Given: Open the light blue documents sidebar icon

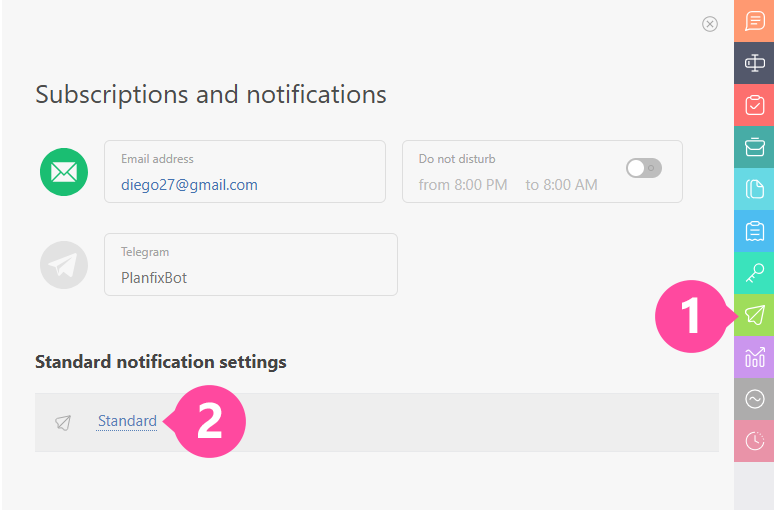Looking at the screenshot, I should [x=755, y=189].
